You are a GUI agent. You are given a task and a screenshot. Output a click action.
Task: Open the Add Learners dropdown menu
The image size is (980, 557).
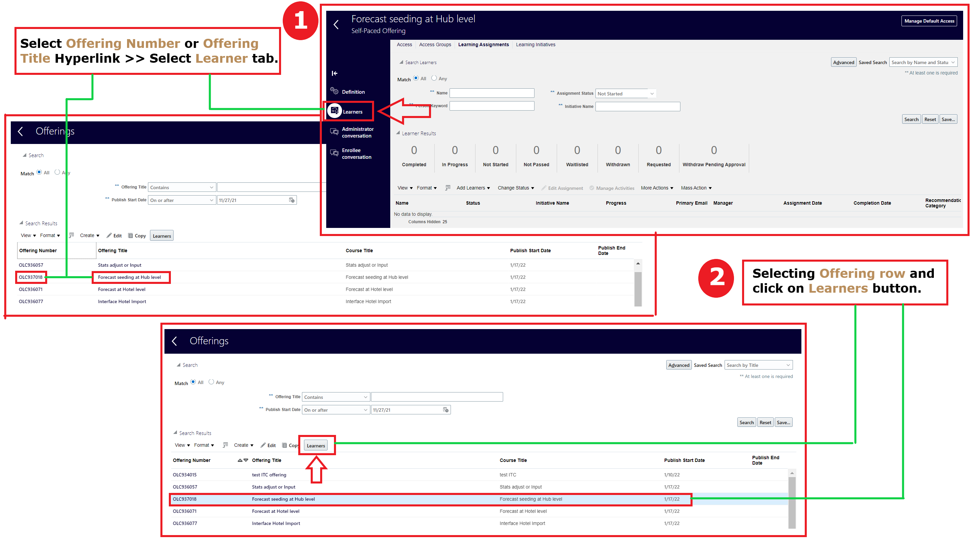473,188
